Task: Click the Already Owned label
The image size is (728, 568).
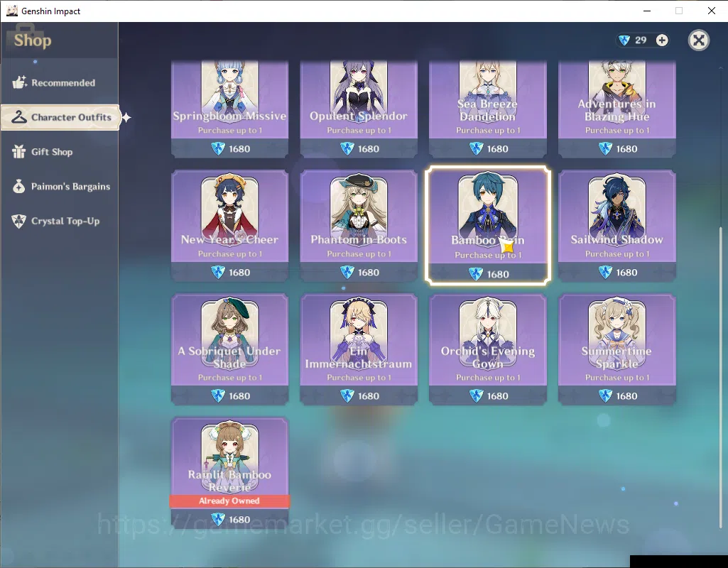Action: [x=229, y=501]
